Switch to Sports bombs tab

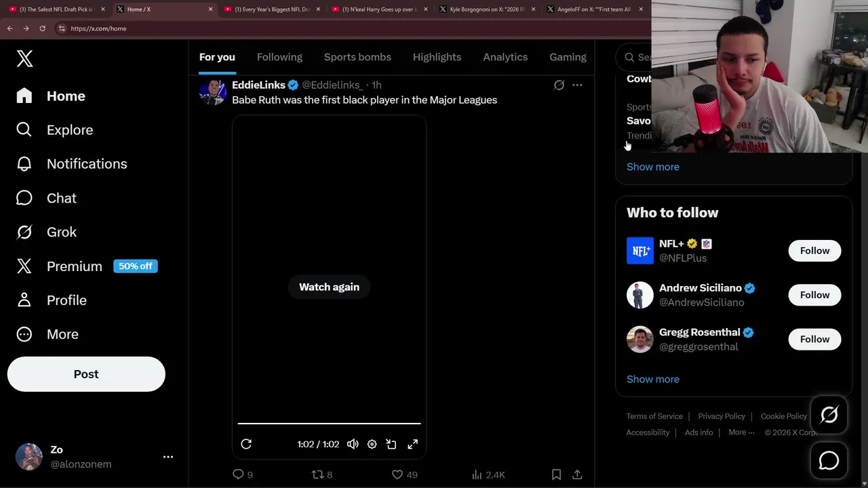pyautogui.click(x=357, y=57)
